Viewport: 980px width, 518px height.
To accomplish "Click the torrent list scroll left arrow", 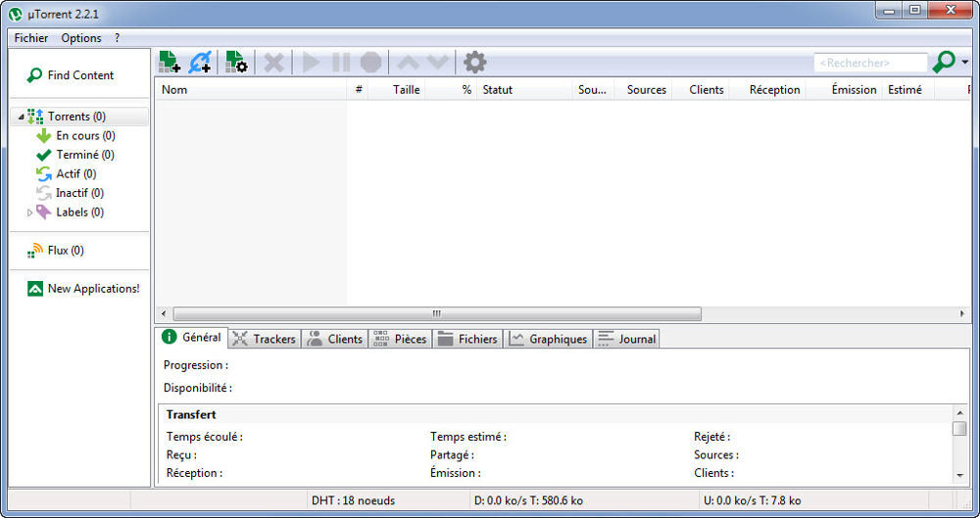I will tap(163, 313).
